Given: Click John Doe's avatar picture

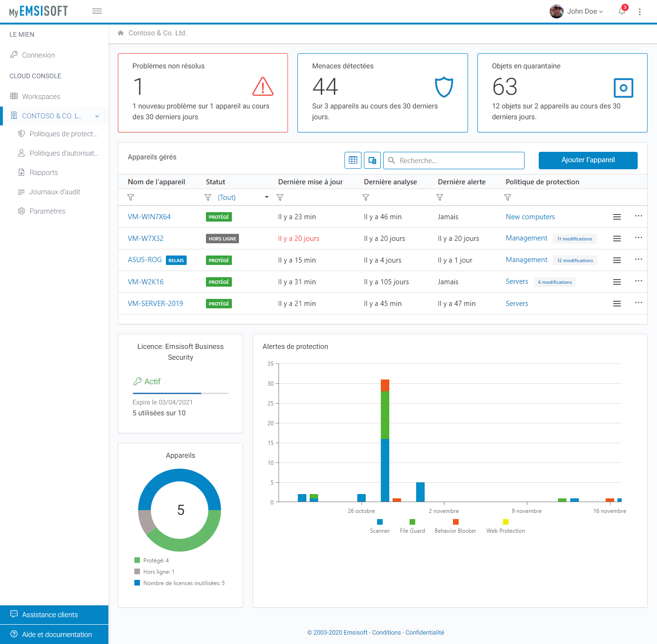Looking at the screenshot, I should coord(557,11).
